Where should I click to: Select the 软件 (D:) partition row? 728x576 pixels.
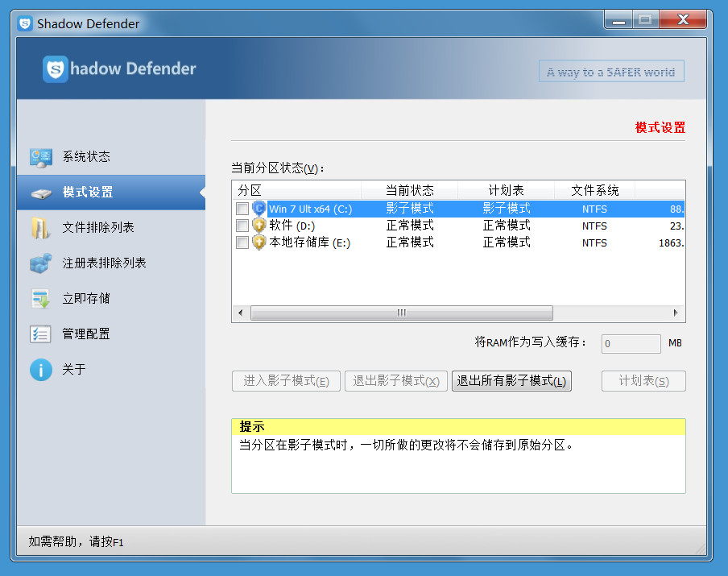[459, 226]
